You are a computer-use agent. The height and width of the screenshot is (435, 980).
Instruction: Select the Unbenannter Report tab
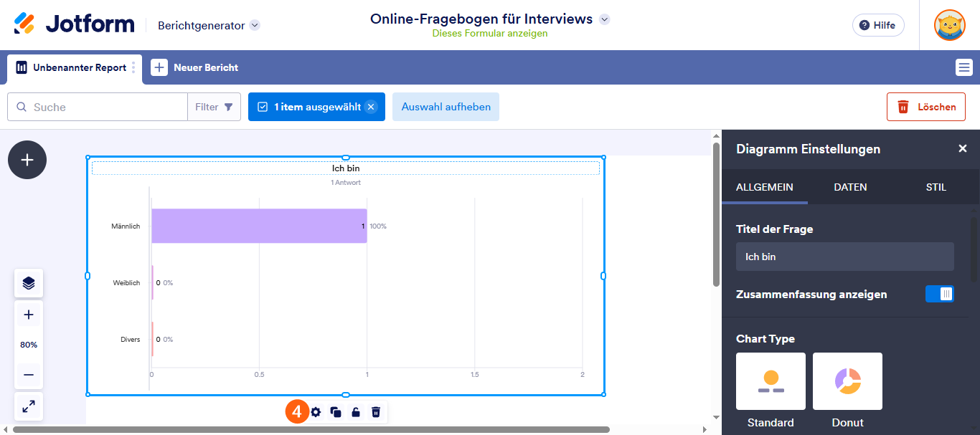(75, 68)
